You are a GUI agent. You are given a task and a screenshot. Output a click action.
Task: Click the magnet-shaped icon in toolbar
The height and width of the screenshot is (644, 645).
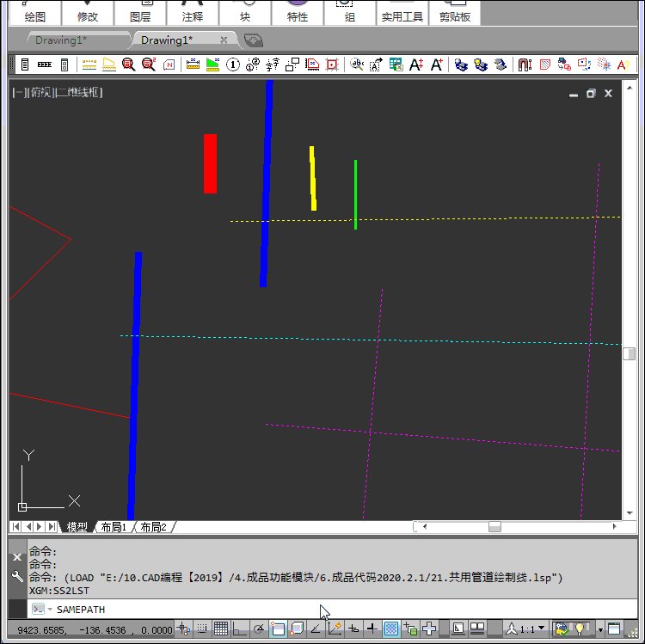pos(524,64)
